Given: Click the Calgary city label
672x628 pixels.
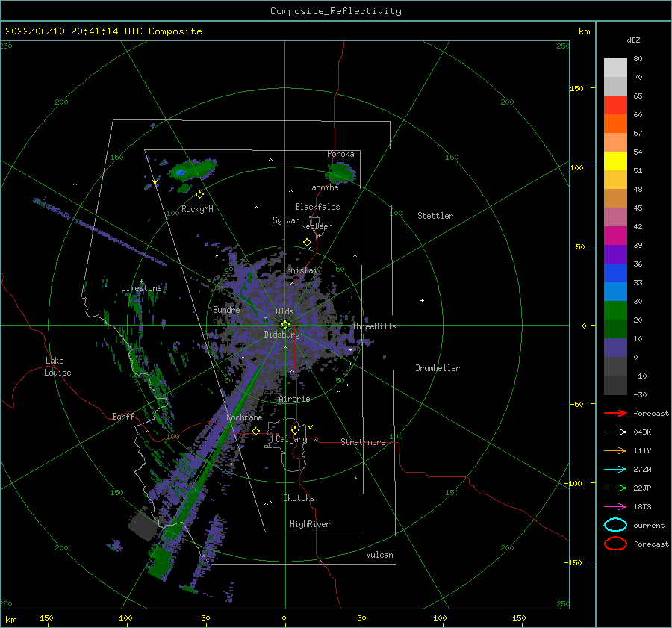Looking at the screenshot, I should pos(291,439).
